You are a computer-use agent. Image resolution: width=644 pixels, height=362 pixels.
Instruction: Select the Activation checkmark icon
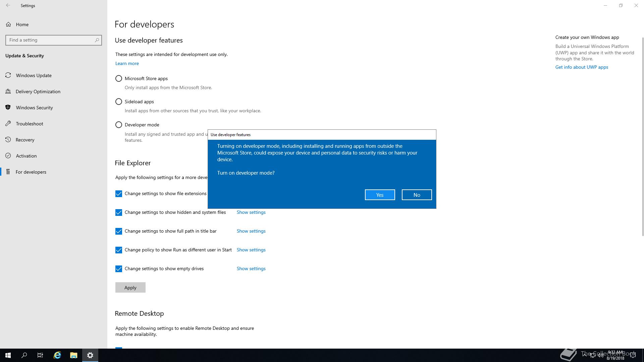tap(8, 156)
